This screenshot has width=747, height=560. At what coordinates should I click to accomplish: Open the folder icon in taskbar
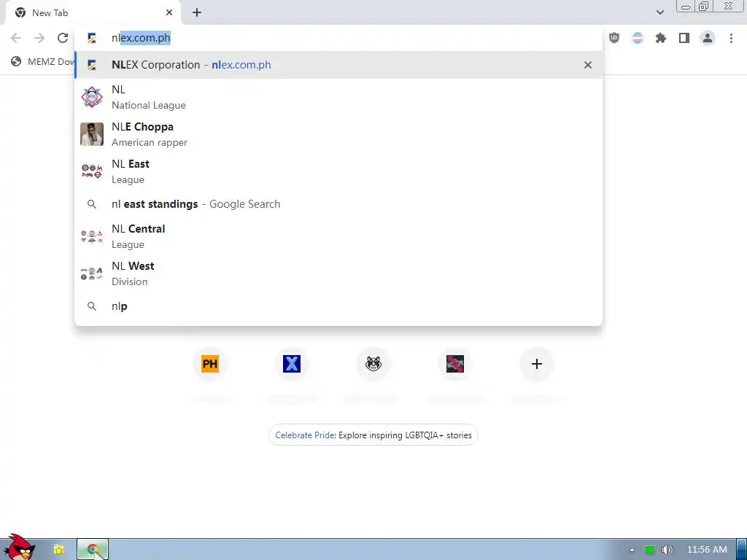tap(58, 550)
